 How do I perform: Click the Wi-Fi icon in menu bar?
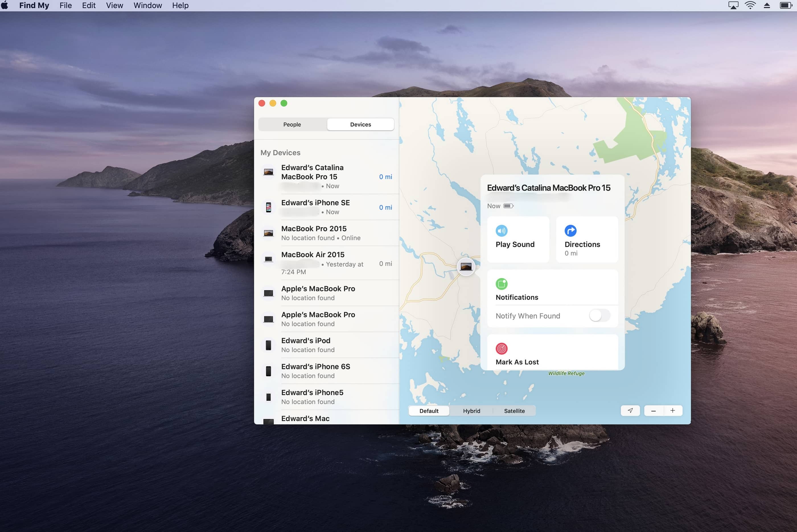750,5
